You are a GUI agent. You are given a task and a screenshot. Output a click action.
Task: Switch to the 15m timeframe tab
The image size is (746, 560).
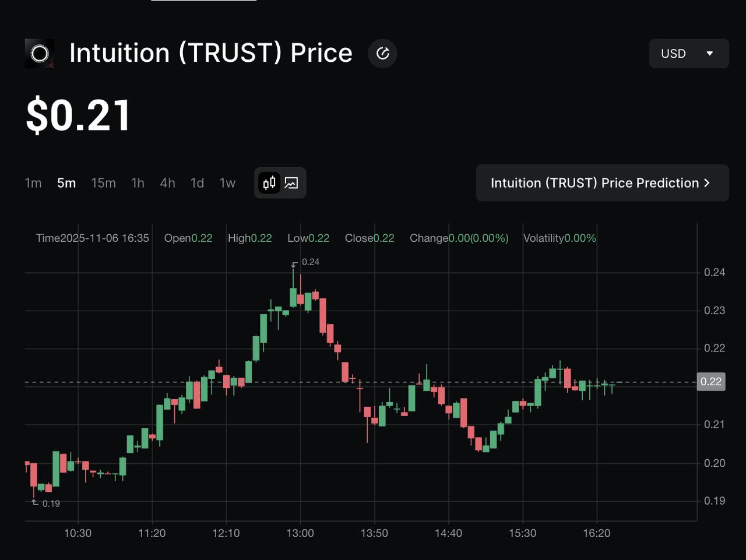(x=103, y=182)
